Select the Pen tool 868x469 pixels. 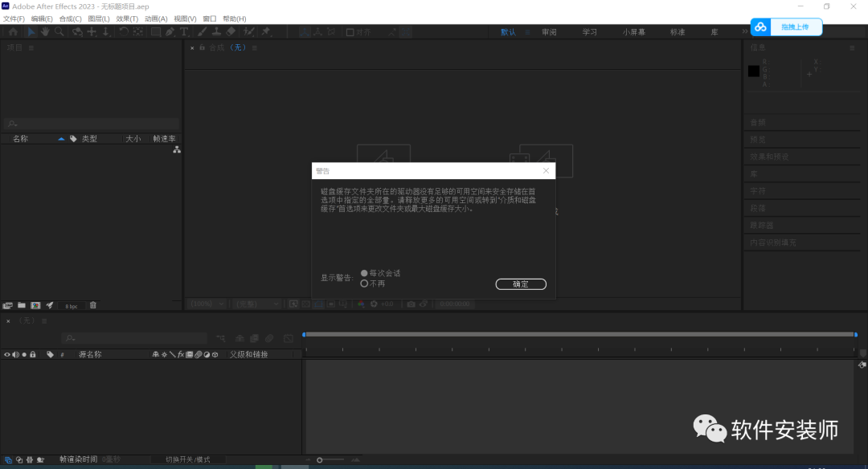coord(170,32)
